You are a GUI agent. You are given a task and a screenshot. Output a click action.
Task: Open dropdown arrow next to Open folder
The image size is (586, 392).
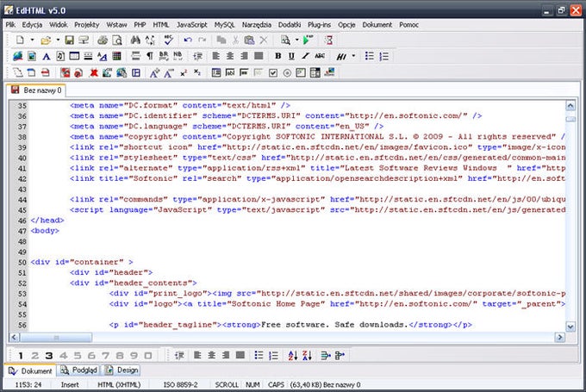[58, 40]
